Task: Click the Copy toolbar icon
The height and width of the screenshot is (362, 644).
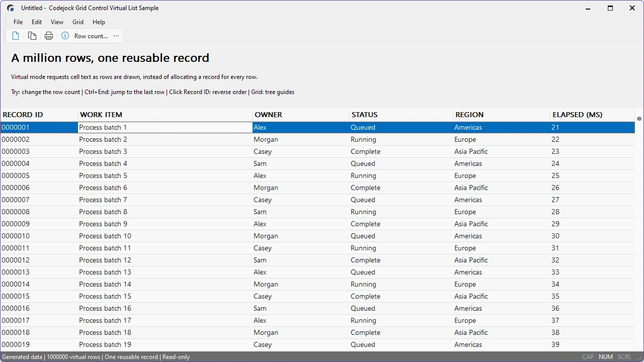Action: point(32,36)
